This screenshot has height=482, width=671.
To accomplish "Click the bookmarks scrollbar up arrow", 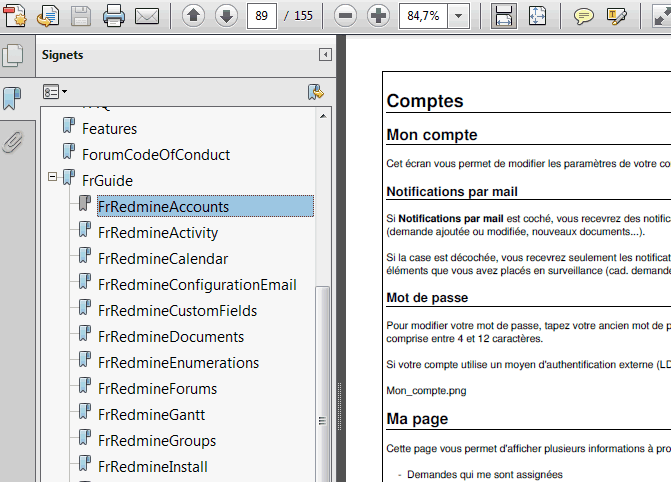I will [x=323, y=116].
